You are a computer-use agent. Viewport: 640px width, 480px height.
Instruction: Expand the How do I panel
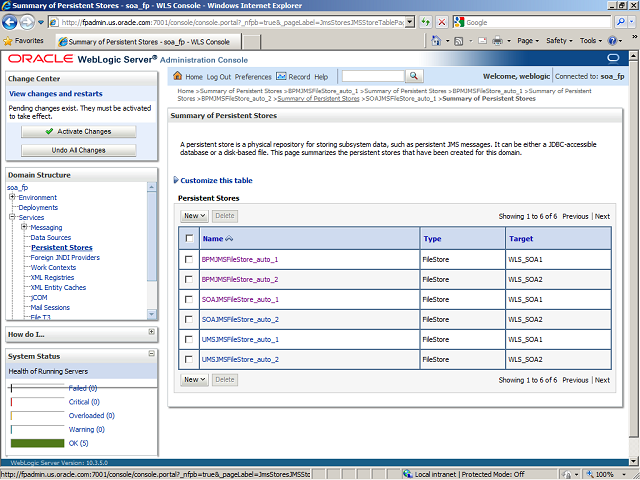click(x=151, y=332)
